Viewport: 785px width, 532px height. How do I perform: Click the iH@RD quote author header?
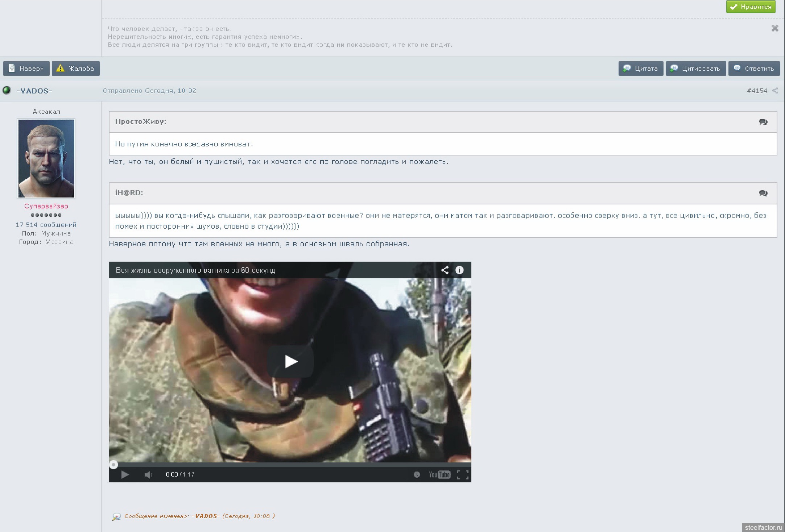tap(129, 193)
